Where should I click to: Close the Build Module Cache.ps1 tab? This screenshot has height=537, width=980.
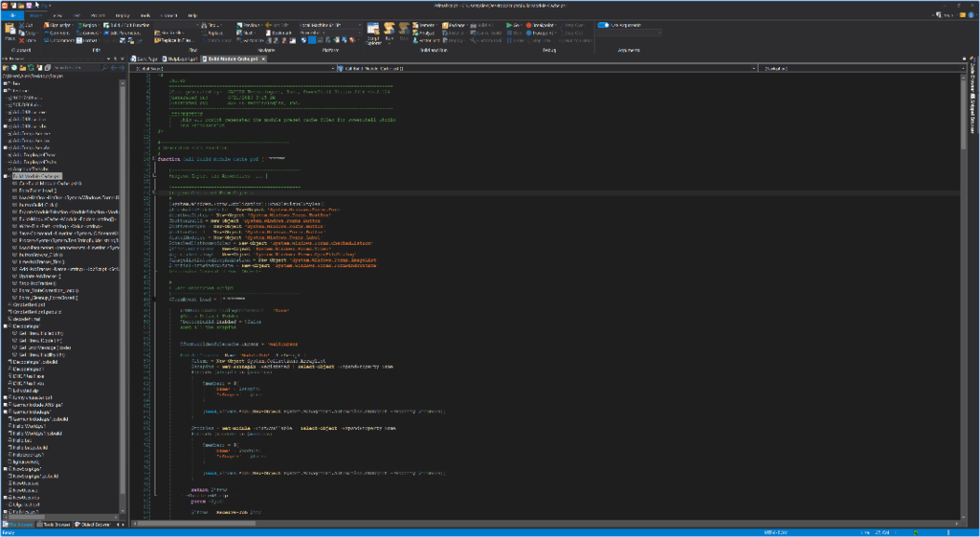click(x=264, y=58)
